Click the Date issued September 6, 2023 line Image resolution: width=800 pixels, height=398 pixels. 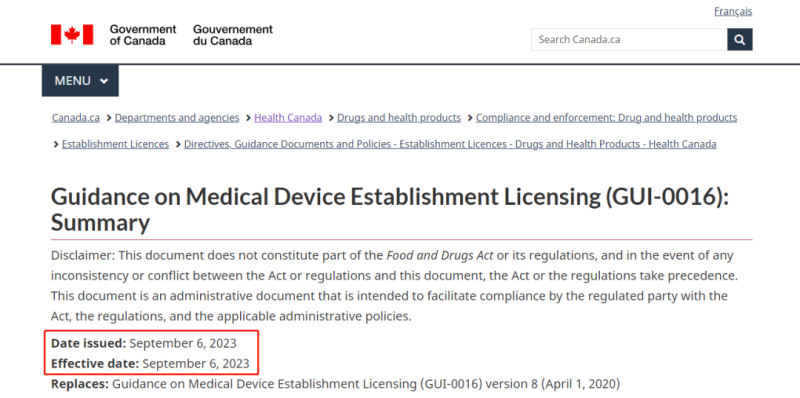[x=144, y=343]
